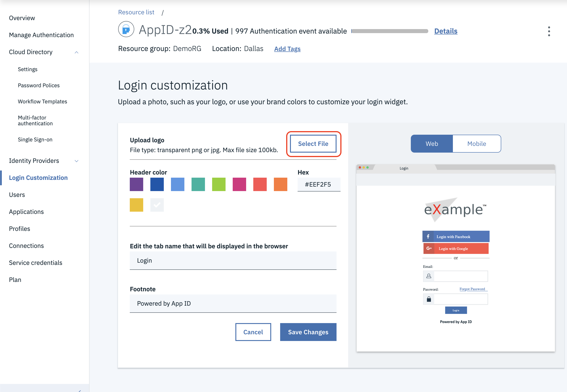
Task: Open Single Sign-on settings
Action: (x=35, y=140)
